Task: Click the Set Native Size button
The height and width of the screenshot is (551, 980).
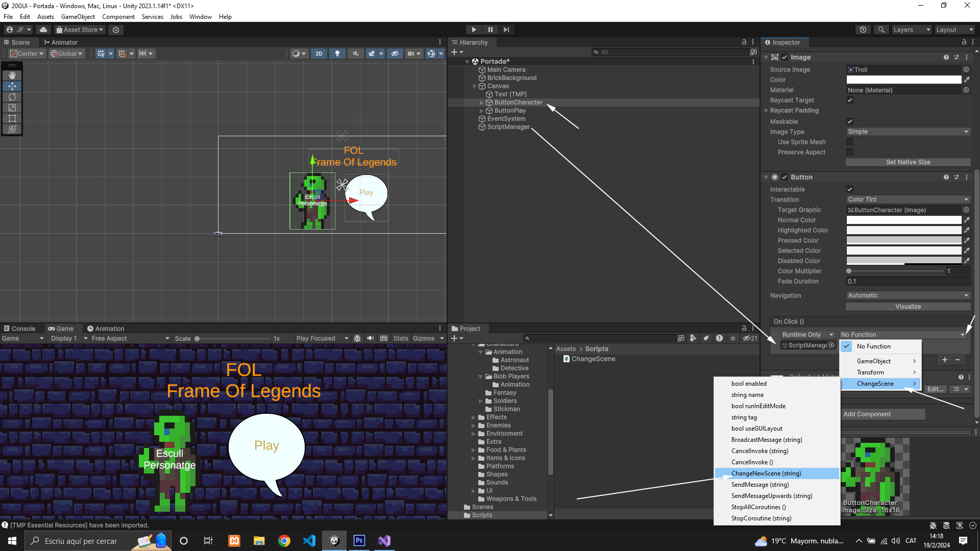Action: [908, 162]
